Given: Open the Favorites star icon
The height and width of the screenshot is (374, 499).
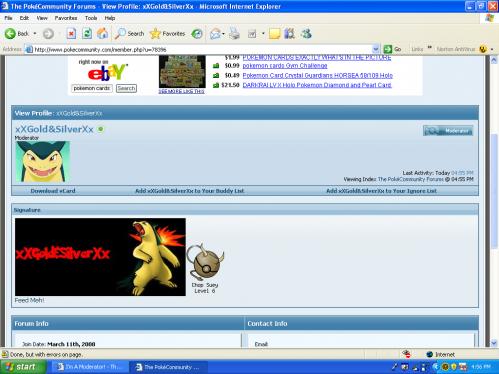Looking at the screenshot, I should pyautogui.click(x=167, y=34).
